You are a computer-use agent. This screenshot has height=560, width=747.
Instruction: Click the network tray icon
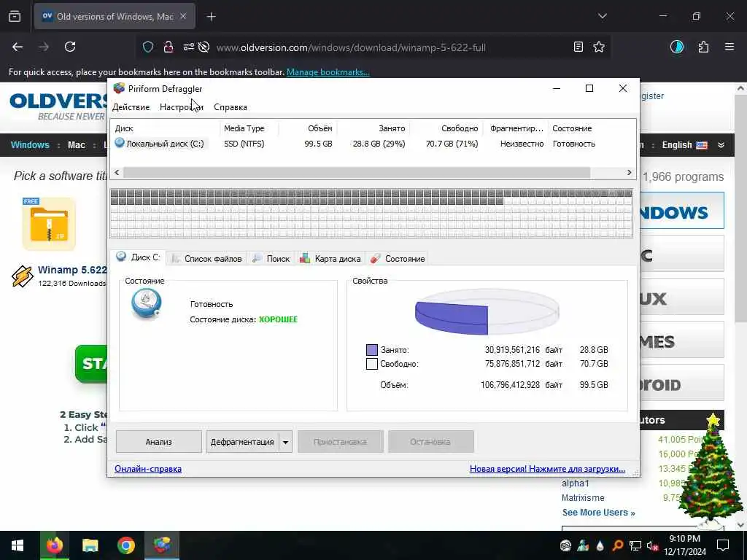pyautogui.click(x=635, y=545)
